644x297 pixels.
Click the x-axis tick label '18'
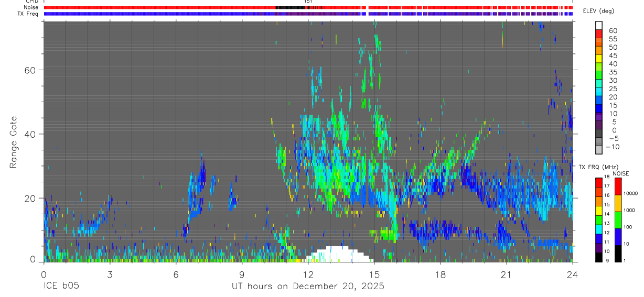pyautogui.click(x=440, y=274)
